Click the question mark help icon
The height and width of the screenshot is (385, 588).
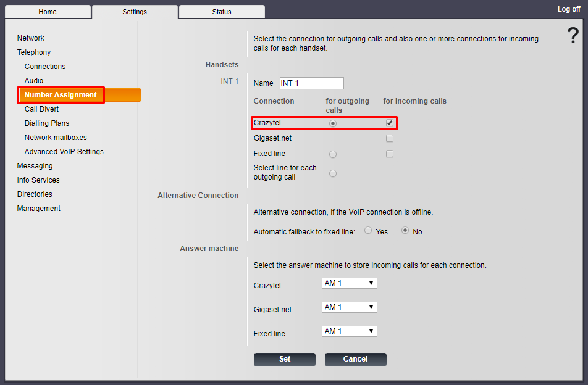[x=573, y=36]
